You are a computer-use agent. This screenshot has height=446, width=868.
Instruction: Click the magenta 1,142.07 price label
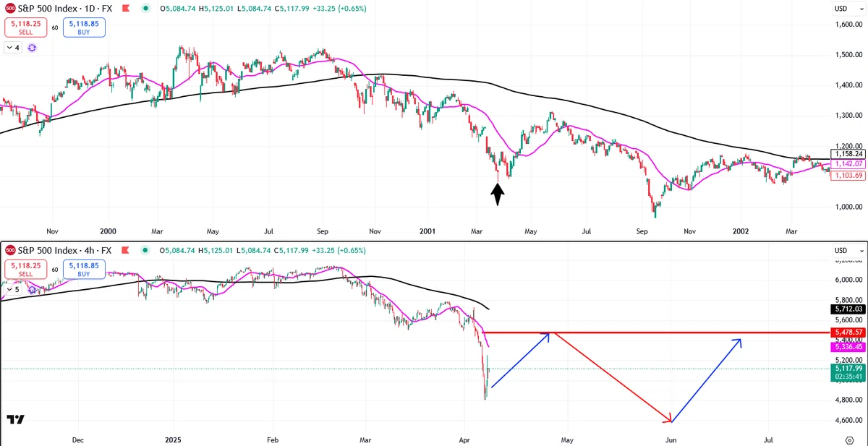[849, 165]
